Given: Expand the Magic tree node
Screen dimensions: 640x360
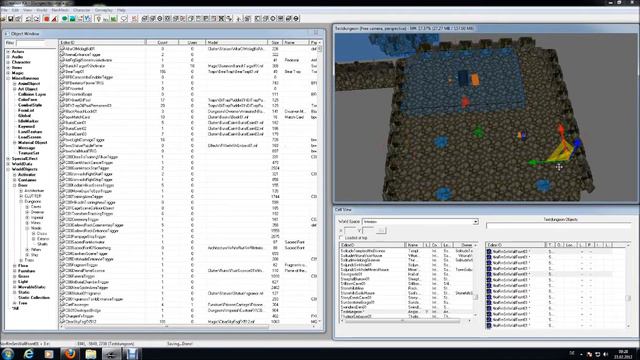Looking at the screenshot, I should 8,73.
